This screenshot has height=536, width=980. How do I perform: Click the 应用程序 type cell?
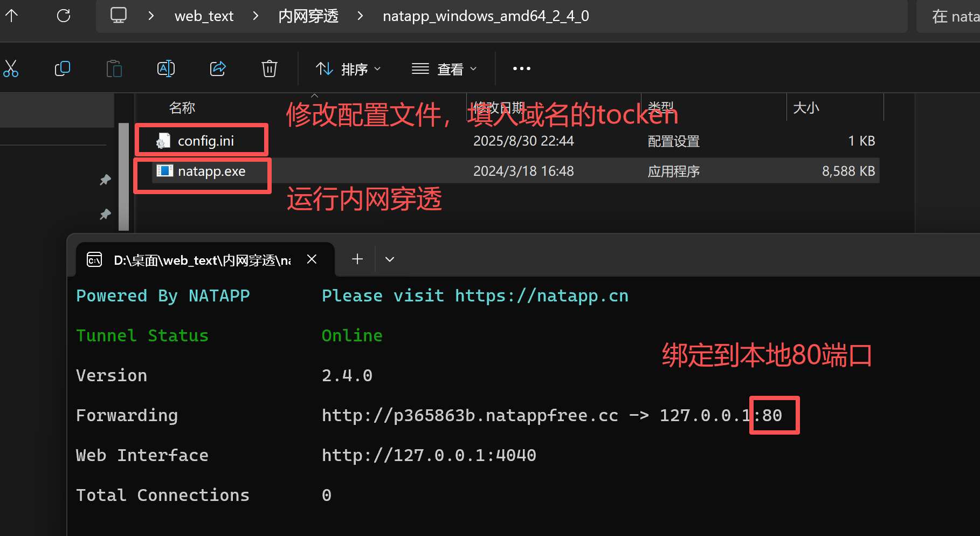pyautogui.click(x=673, y=171)
